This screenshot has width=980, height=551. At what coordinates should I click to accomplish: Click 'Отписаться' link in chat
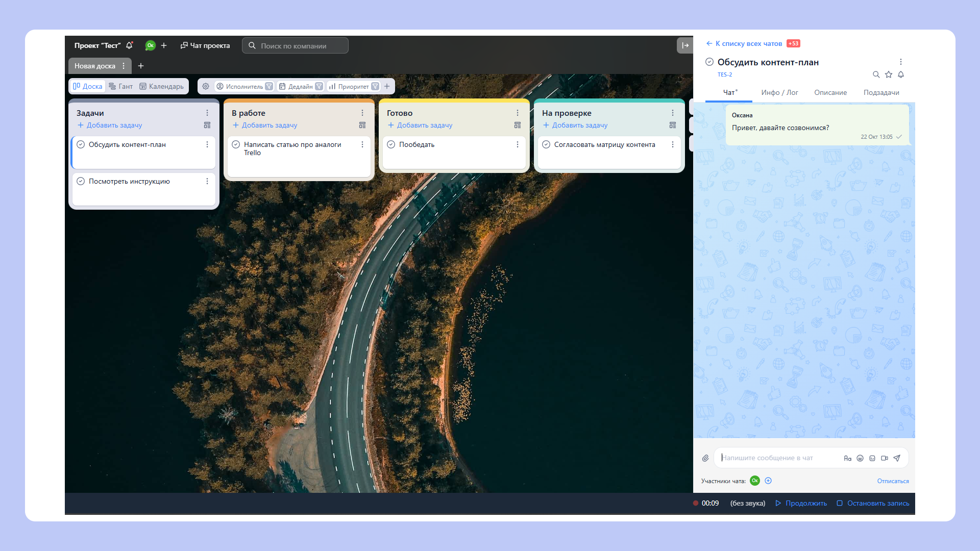click(893, 481)
